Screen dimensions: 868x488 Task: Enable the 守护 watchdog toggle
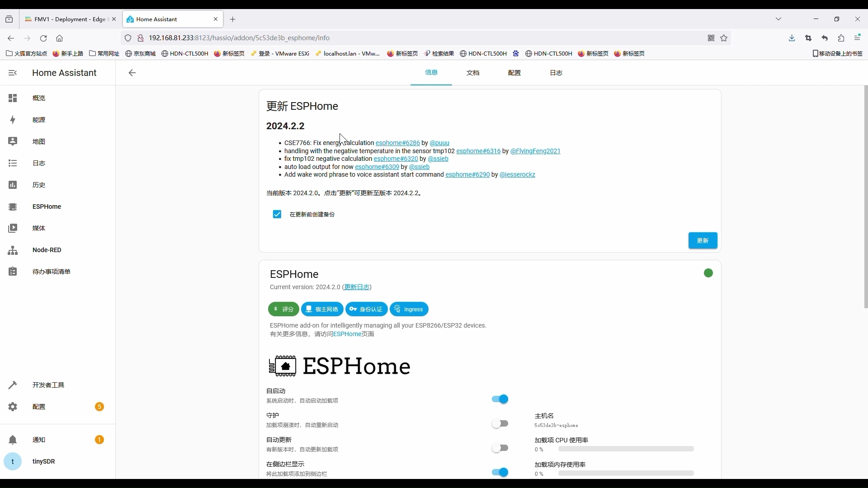(x=500, y=423)
